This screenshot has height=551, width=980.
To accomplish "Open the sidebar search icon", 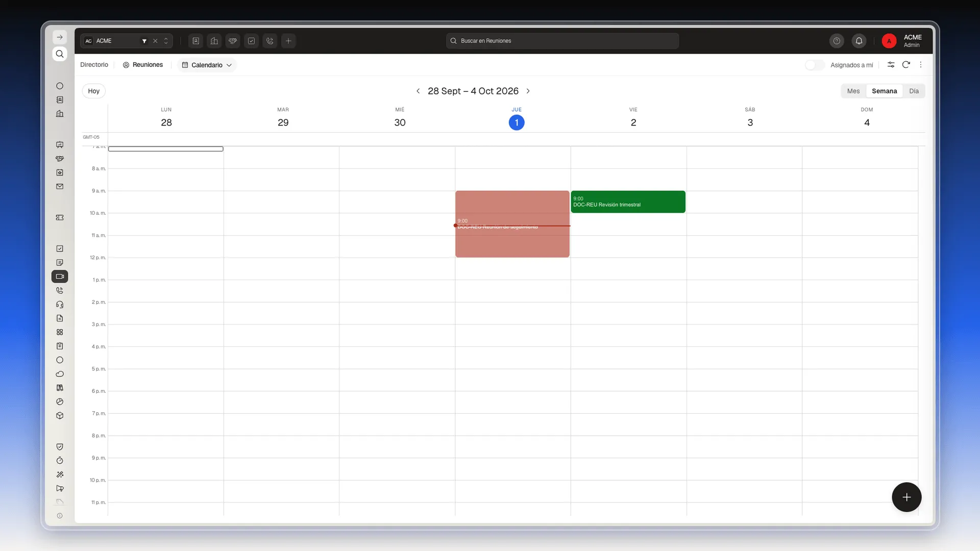I will point(60,54).
